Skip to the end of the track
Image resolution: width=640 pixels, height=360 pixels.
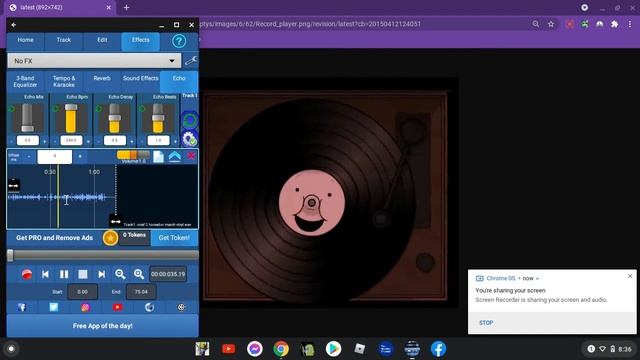pyautogui.click(x=102, y=274)
